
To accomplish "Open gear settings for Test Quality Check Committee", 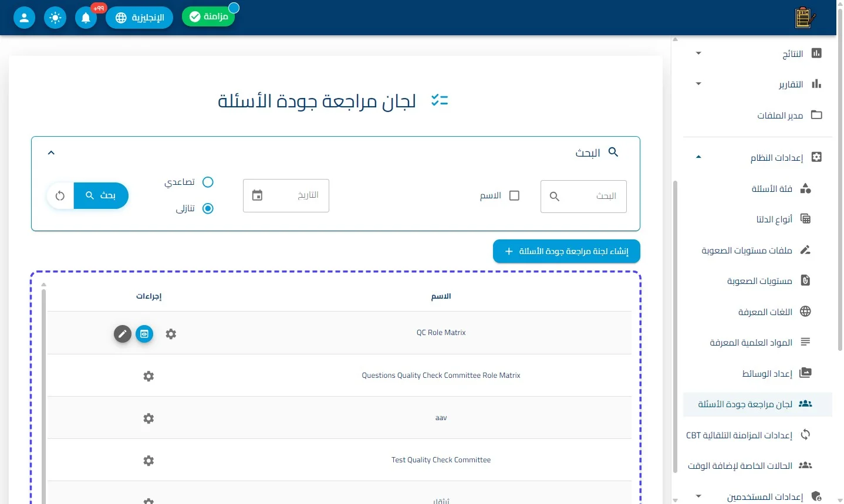I will click(x=148, y=461).
